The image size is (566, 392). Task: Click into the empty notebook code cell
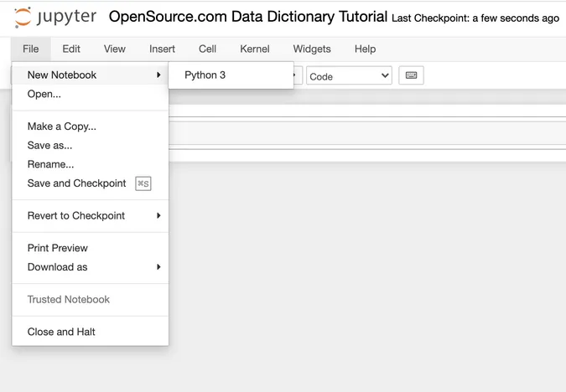tap(366, 133)
